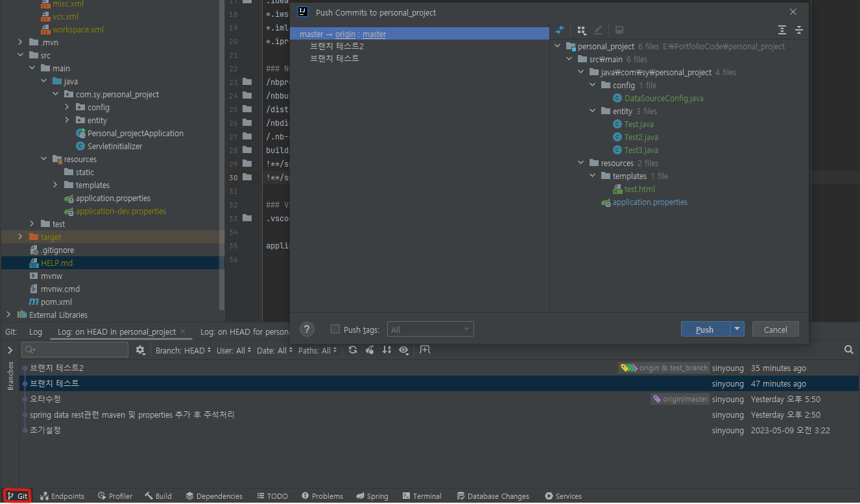Close the Log on HEAD in personal_project tab
Screen dimensions: 860x504
pyautogui.click(x=183, y=331)
